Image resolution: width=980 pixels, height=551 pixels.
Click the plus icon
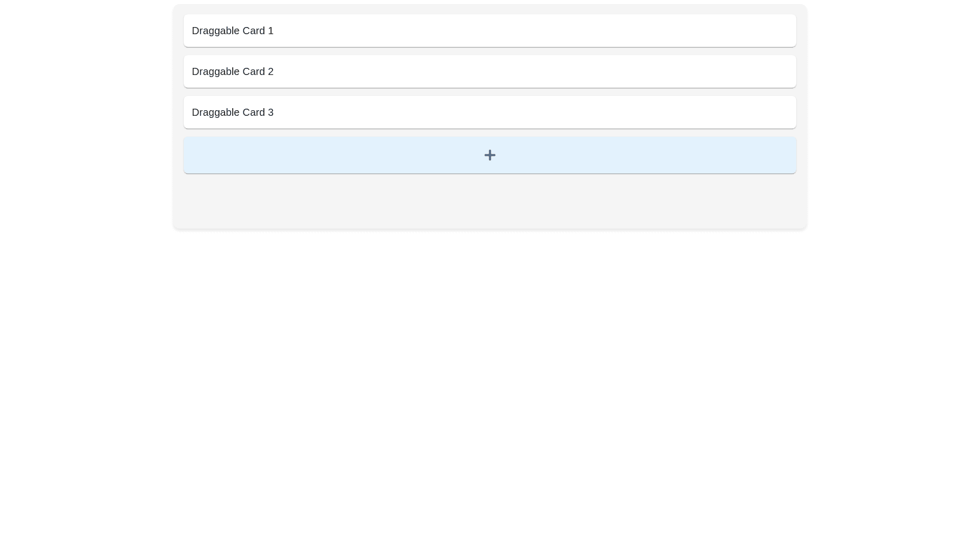pyautogui.click(x=489, y=155)
